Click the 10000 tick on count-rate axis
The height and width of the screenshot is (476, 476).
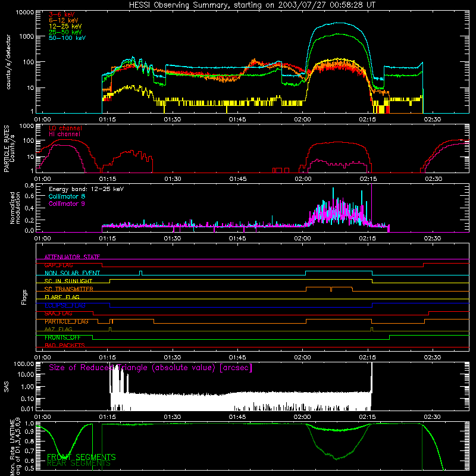click(x=24, y=12)
